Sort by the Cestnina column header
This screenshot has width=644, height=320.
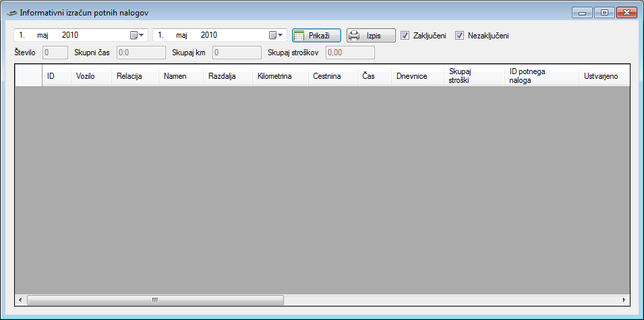tap(332, 76)
